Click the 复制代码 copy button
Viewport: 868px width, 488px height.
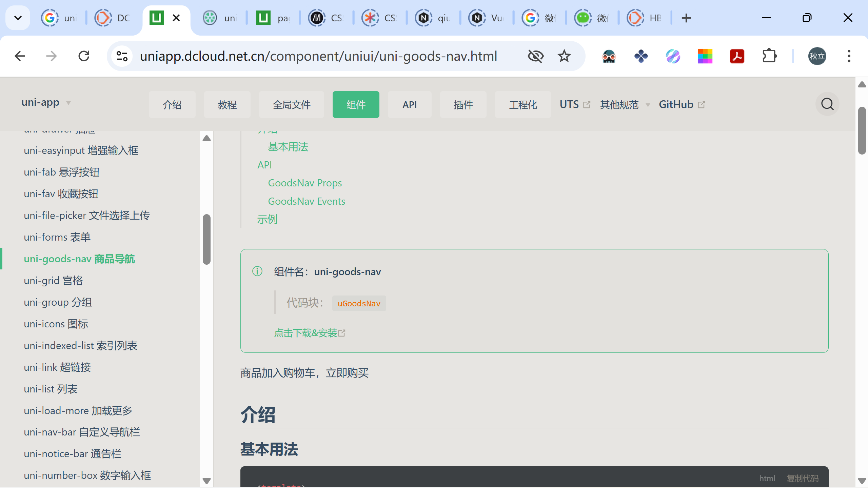point(802,478)
